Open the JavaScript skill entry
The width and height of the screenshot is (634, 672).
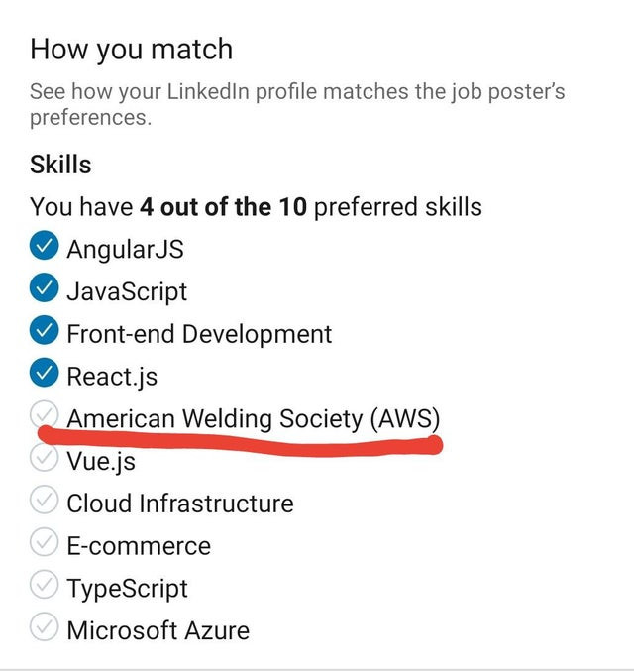127,291
